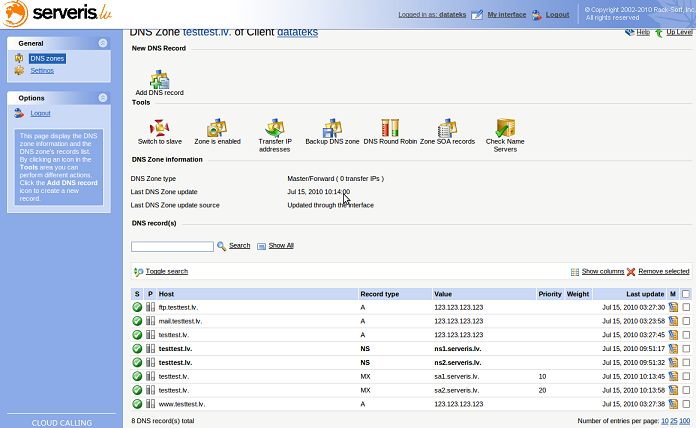The height and width of the screenshot is (428, 696).
Task: Click the P column icon for sa1.serveris.lv. row
Action: (150, 376)
